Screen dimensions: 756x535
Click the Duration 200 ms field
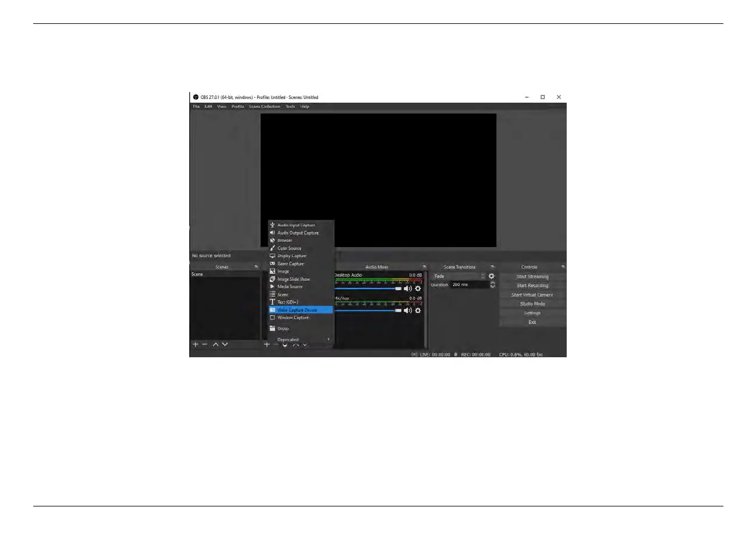click(x=469, y=285)
